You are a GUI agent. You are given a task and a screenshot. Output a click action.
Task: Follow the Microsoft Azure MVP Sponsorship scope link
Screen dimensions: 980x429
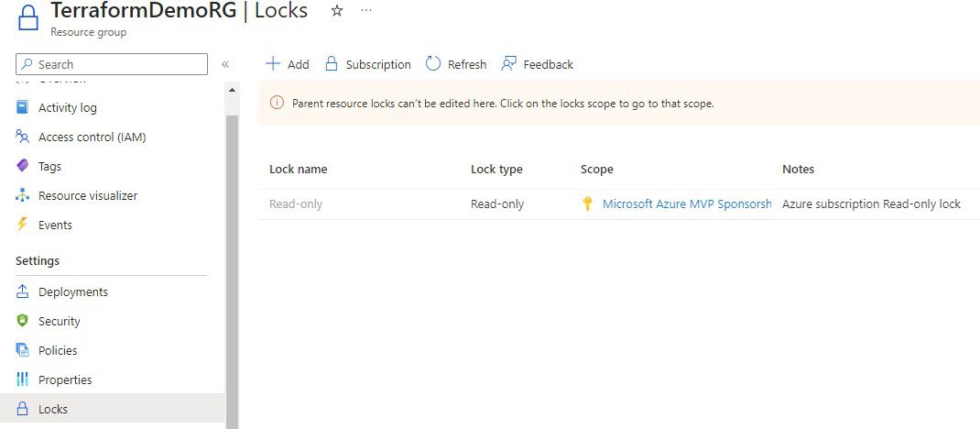687,203
